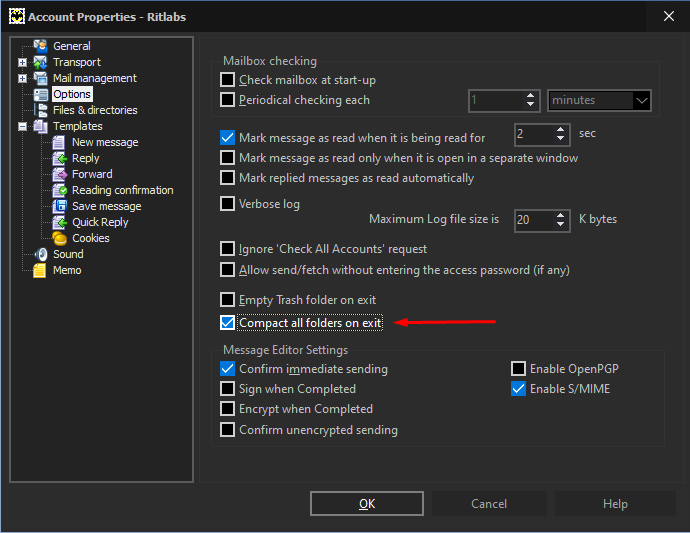Click the General tree icon
The height and width of the screenshot is (533, 690).
(40, 46)
